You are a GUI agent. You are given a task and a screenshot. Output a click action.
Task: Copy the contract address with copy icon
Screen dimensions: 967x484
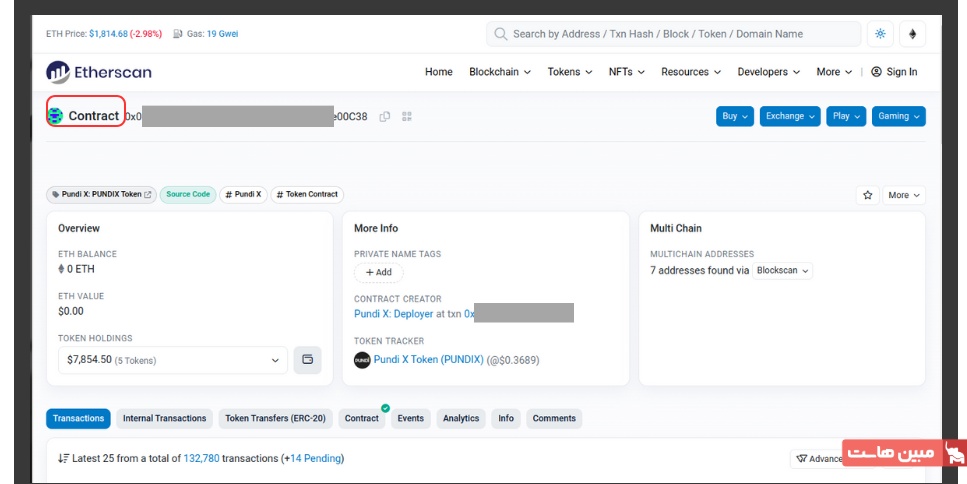385,117
